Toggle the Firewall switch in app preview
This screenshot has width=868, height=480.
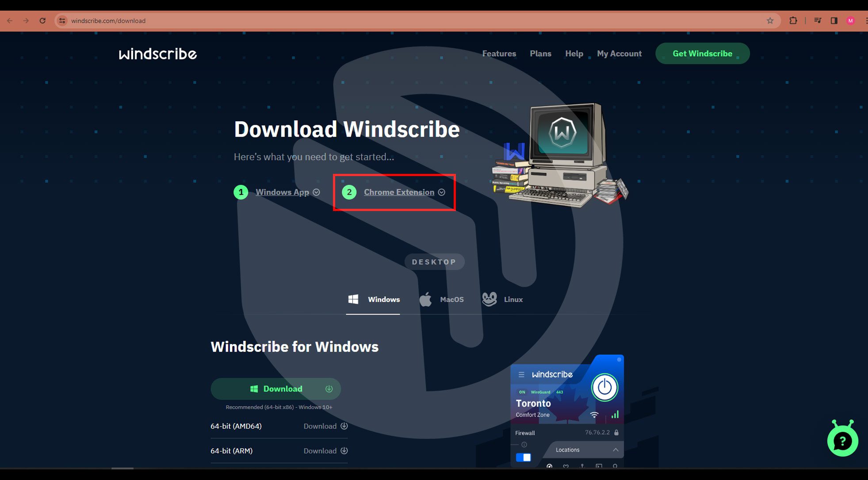point(524,457)
